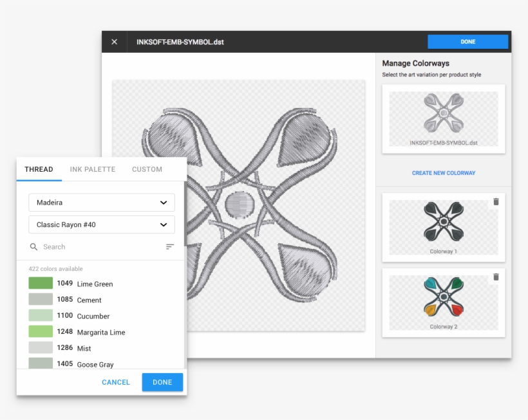Select the Cement 1085 thread color
The image size is (528, 420).
(40, 300)
